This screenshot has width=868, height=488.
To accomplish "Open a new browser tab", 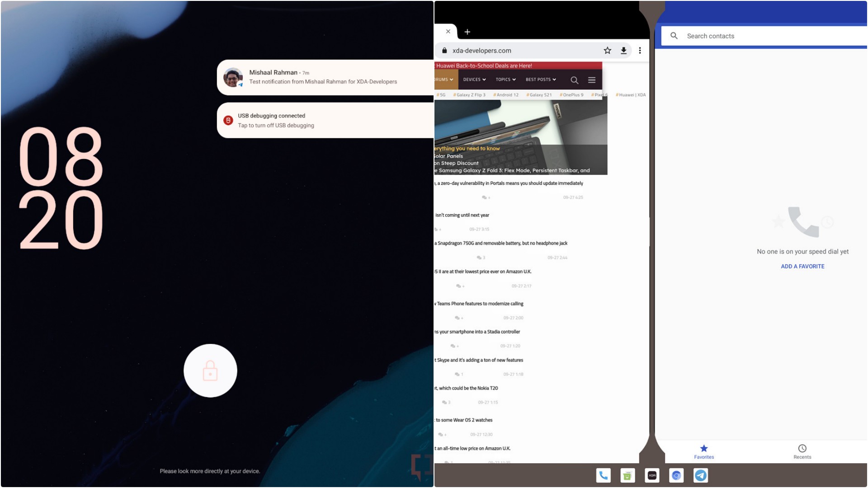I will 467,32.
